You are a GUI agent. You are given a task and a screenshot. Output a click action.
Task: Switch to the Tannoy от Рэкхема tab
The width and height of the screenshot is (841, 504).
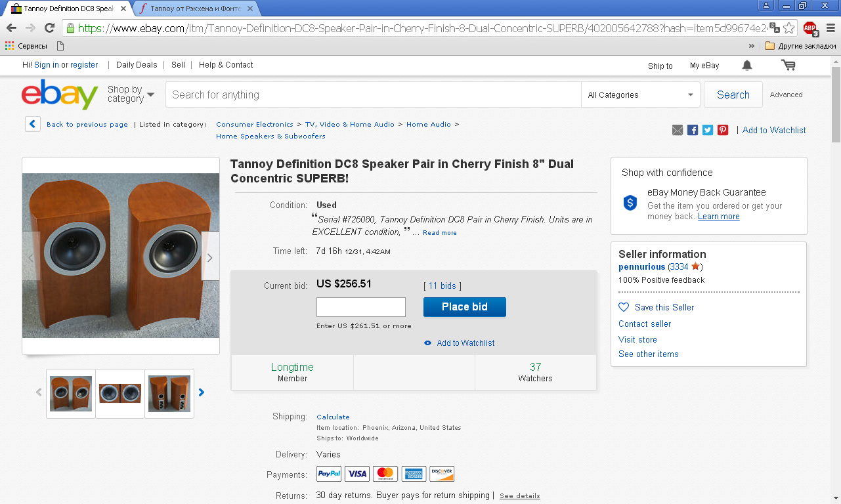(x=195, y=9)
